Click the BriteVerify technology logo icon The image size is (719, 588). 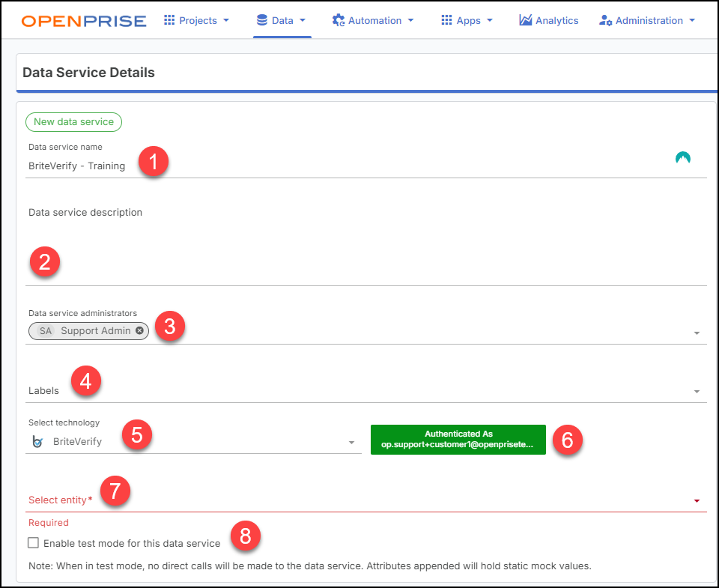pos(37,442)
